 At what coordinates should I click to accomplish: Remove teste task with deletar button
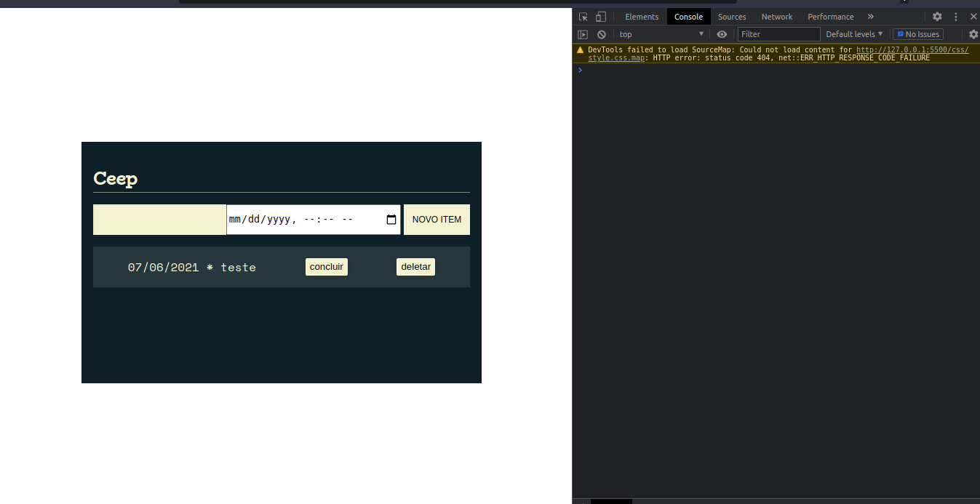415,267
